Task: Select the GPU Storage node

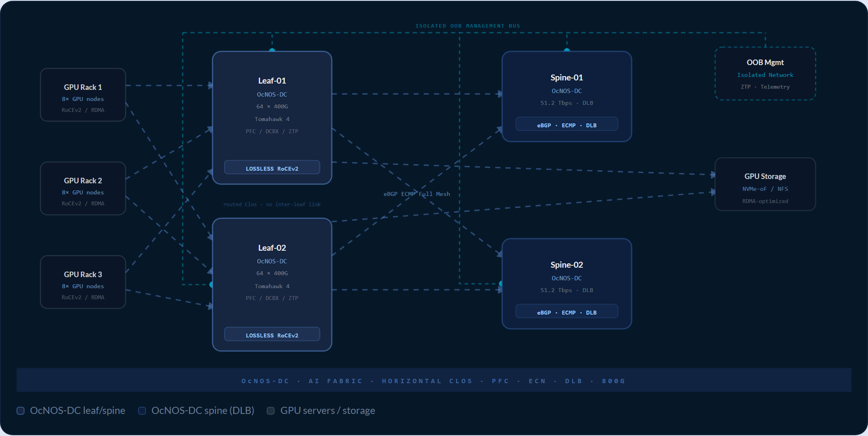Action: (x=765, y=184)
